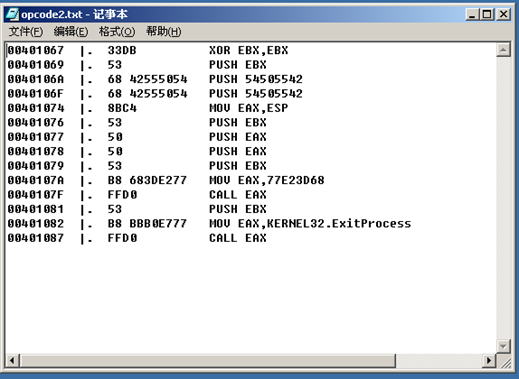Click PUSH EAX at address 00401077
The width and height of the screenshot is (519, 379).
[238, 137]
